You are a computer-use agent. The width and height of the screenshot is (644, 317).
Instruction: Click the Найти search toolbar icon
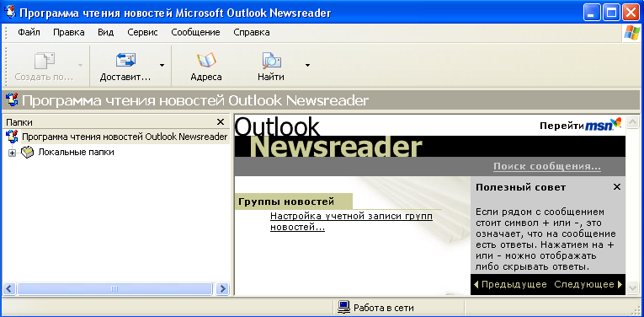pyautogui.click(x=271, y=61)
